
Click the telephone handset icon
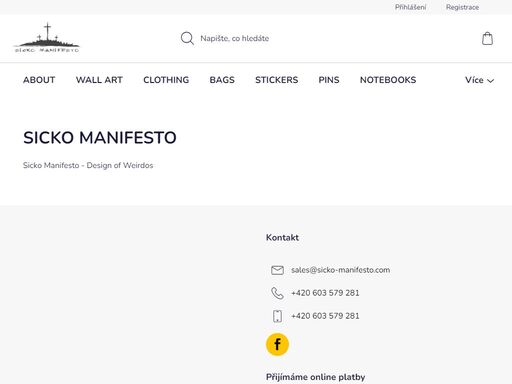click(x=277, y=293)
